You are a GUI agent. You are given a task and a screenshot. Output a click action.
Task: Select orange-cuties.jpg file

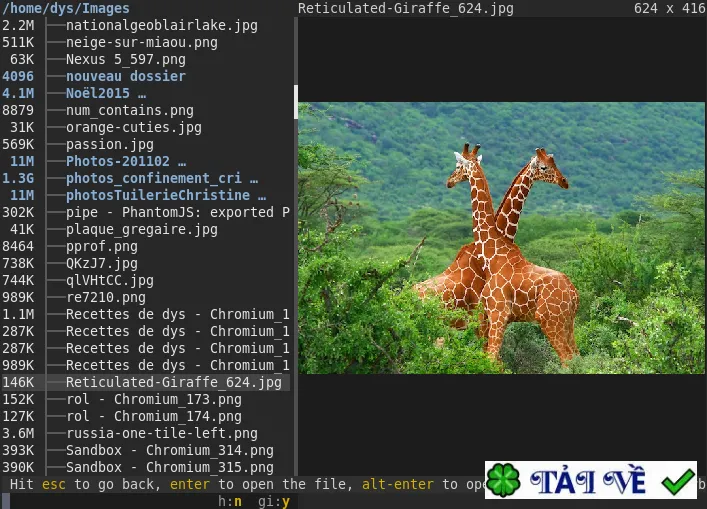tap(134, 128)
